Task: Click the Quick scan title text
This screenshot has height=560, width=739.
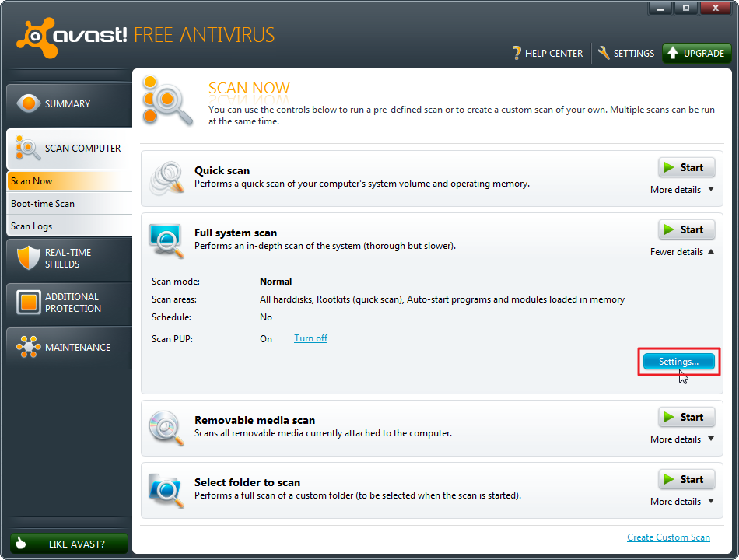Action: [222, 170]
